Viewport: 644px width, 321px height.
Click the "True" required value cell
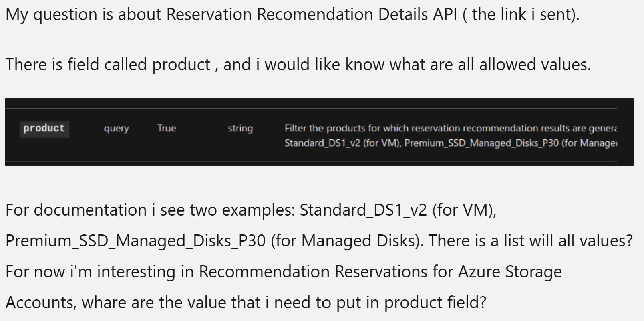point(167,128)
